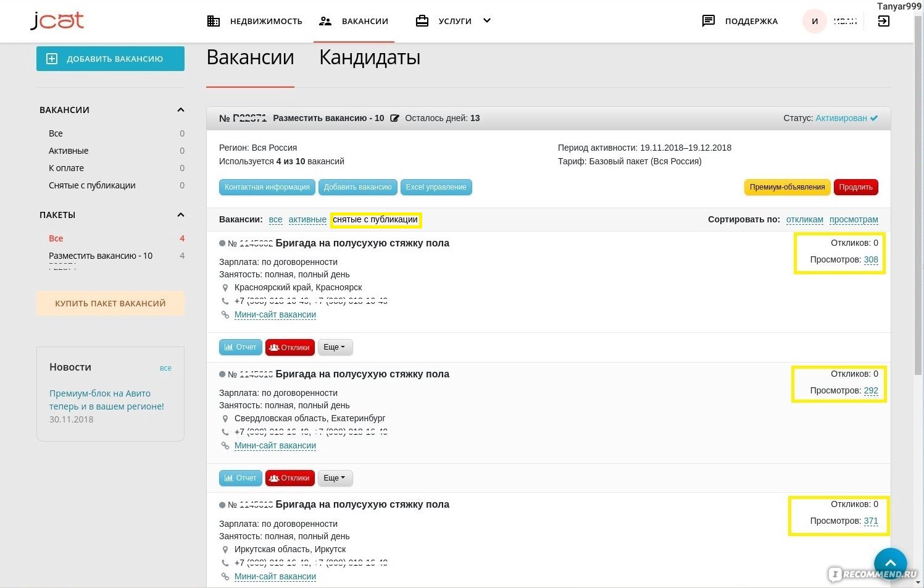
Task: Click the link chain icon in Иркутск vacancy
Action: tap(225, 576)
